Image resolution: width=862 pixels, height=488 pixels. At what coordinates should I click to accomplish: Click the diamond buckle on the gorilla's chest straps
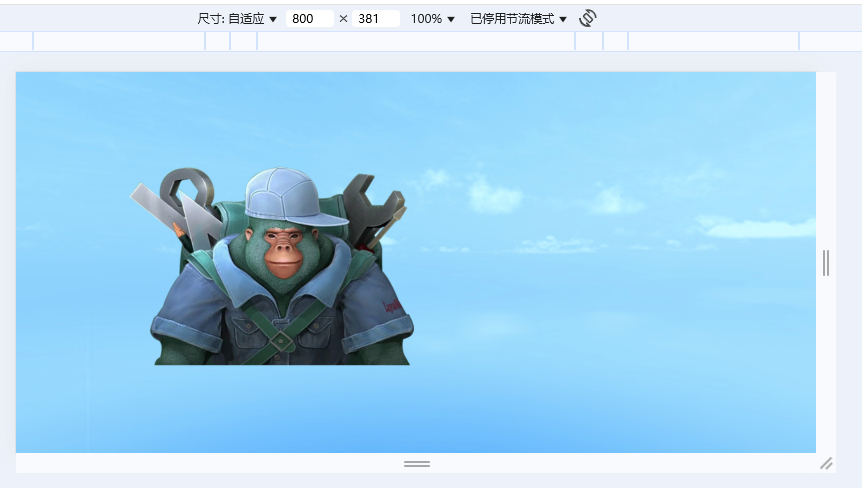coord(281,342)
